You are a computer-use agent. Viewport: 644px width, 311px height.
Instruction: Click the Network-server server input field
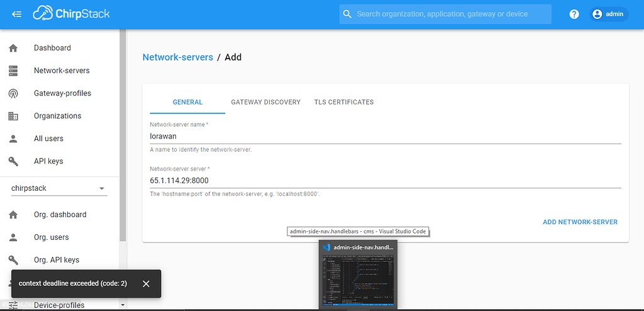(x=386, y=181)
